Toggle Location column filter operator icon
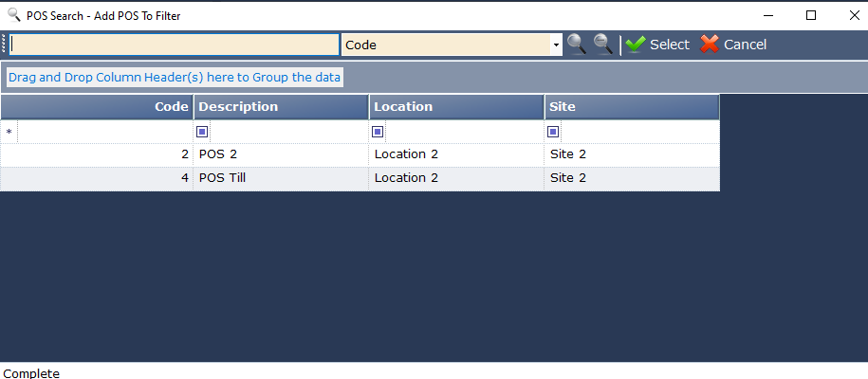Viewport: 868px width, 379px height. click(378, 132)
